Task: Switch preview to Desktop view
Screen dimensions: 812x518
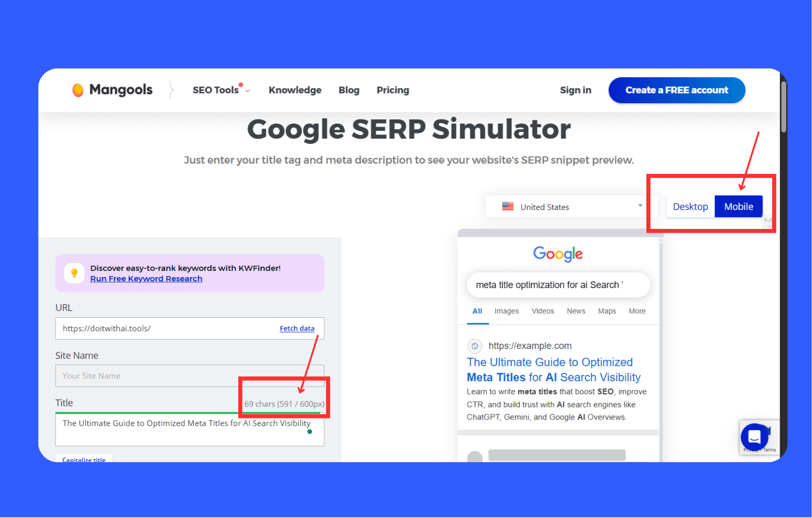Action: 690,206
